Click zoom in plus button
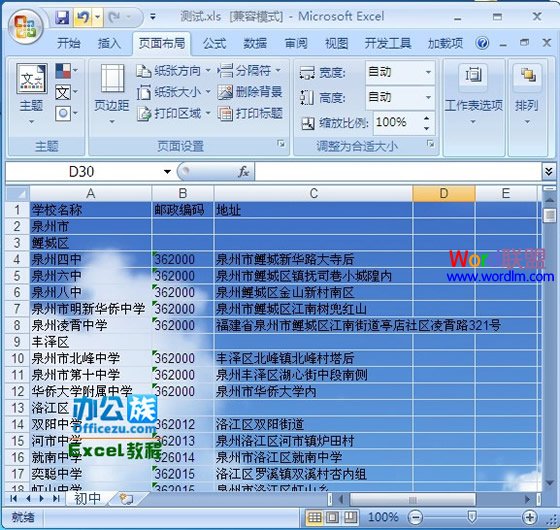Image resolution: width=560 pixels, height=530 pixels. 530,517
